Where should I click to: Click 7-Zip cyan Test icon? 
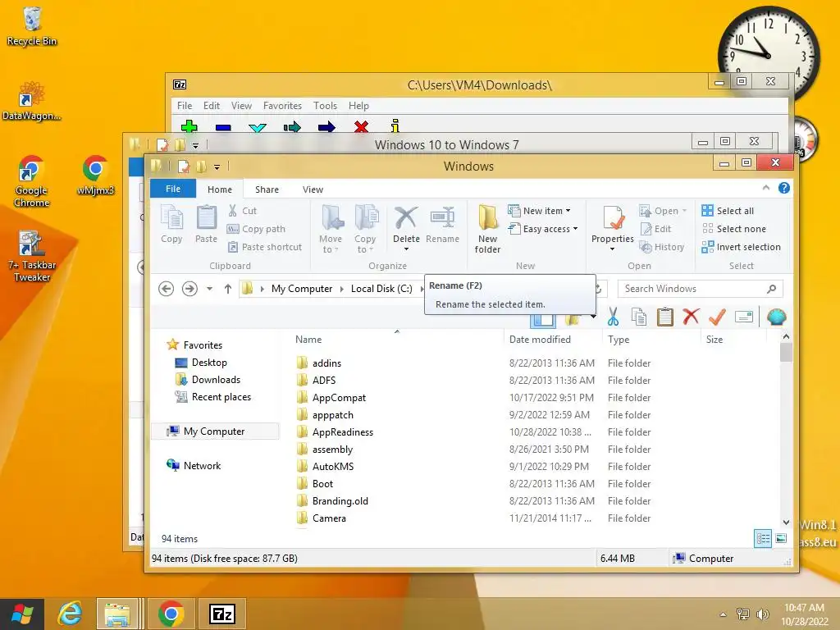pos(258,128)
